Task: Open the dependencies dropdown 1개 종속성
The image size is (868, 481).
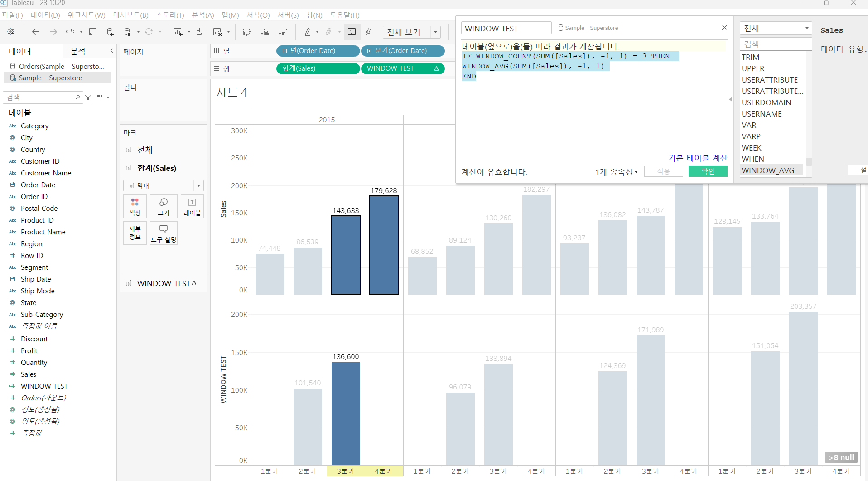Action: click(617, 172)
